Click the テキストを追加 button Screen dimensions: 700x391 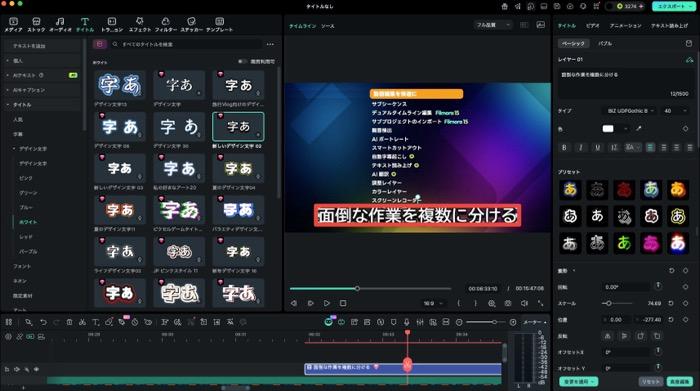click(43, 46)
